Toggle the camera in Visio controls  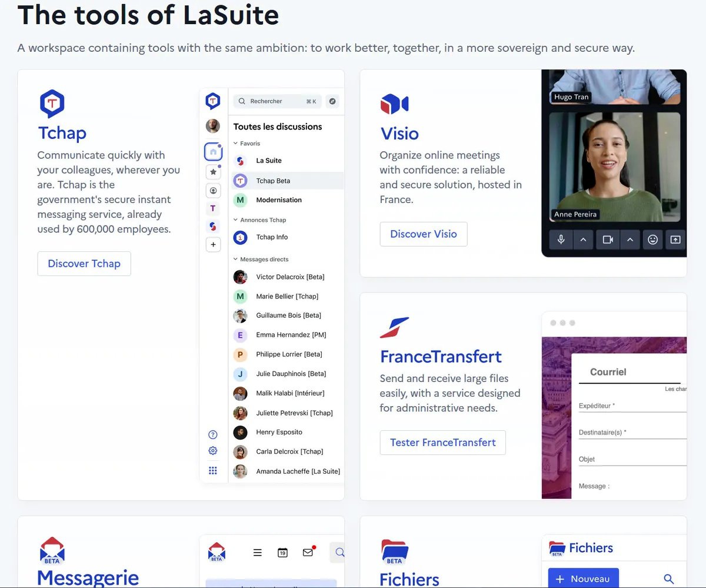608,240
